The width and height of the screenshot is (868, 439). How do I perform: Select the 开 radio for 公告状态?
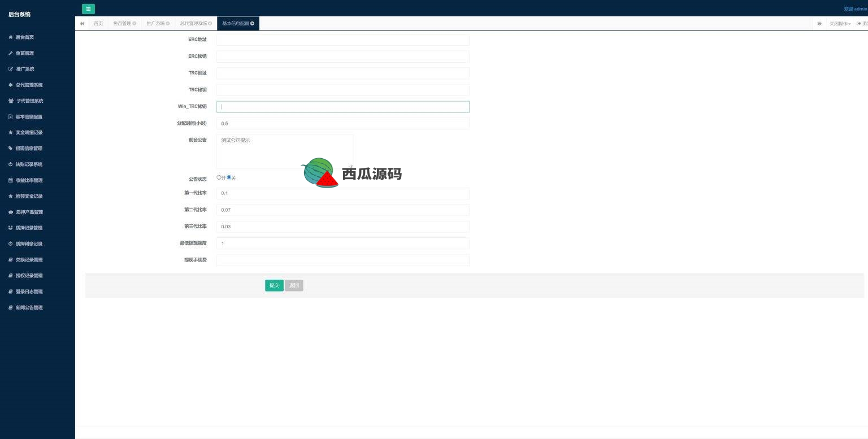(x=219, y=177)
